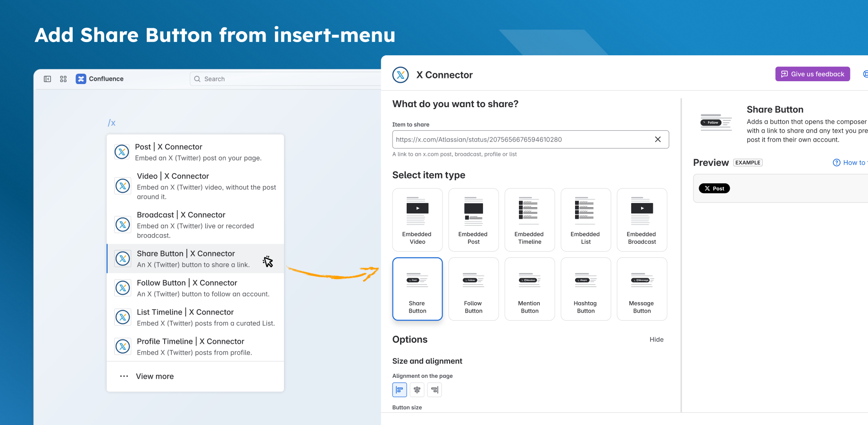This screenshot has width=868, height=425.
Task: Align button to the right
Action: [434, 390]
